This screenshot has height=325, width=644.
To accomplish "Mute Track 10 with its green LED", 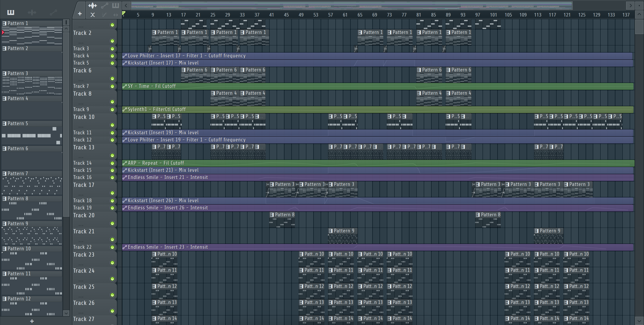I will coord(112,125).
